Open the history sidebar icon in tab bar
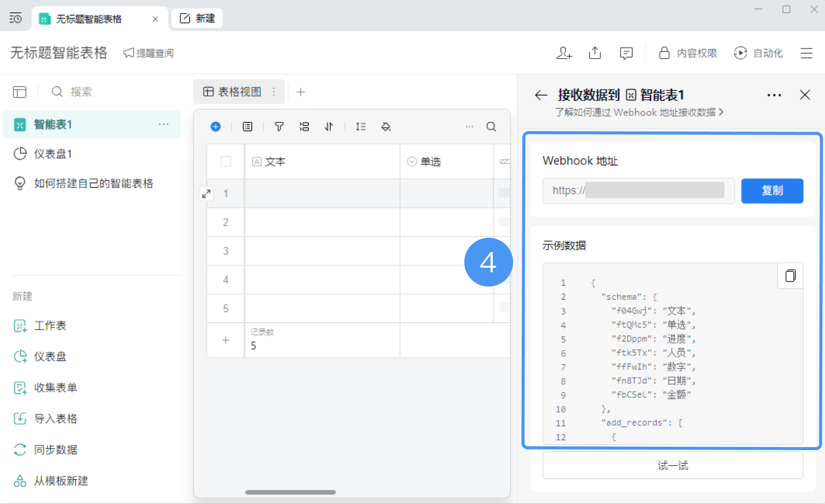 [16, 18]
